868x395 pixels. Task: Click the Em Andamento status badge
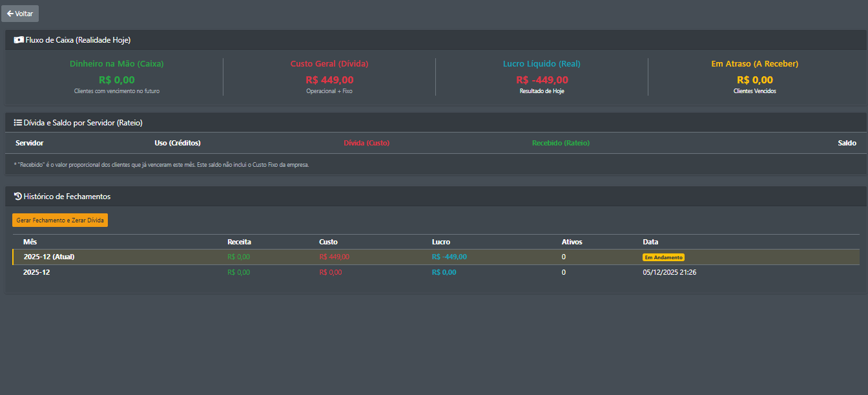pyautogui.click(x=663, y=257)
